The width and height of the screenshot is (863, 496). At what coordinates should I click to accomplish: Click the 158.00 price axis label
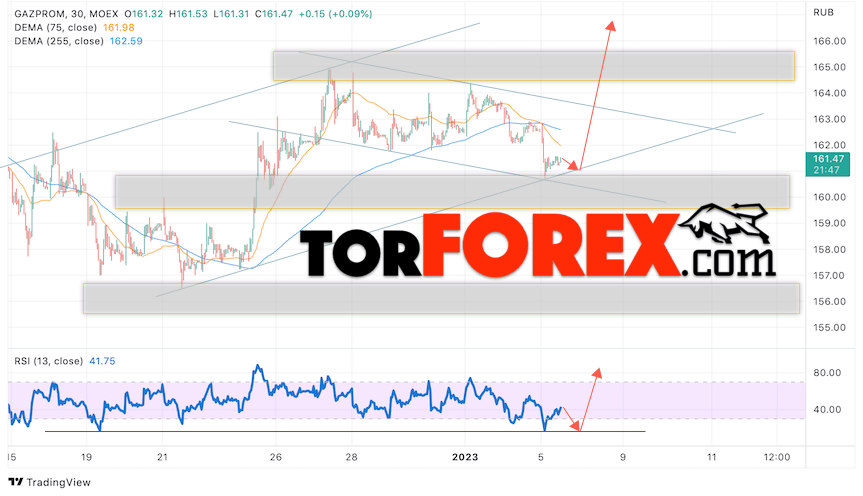click(829, 249)
